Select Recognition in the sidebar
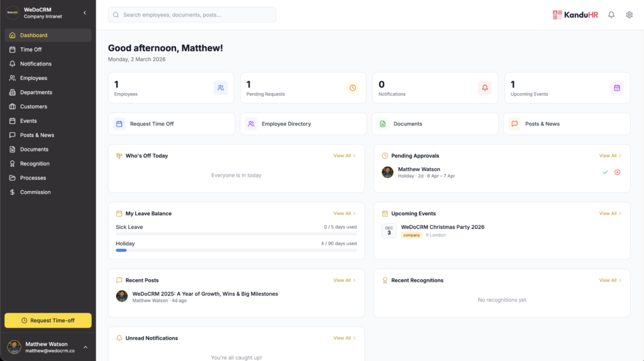The height and width of the screenshot is (361, 644). tap(35, 164)
